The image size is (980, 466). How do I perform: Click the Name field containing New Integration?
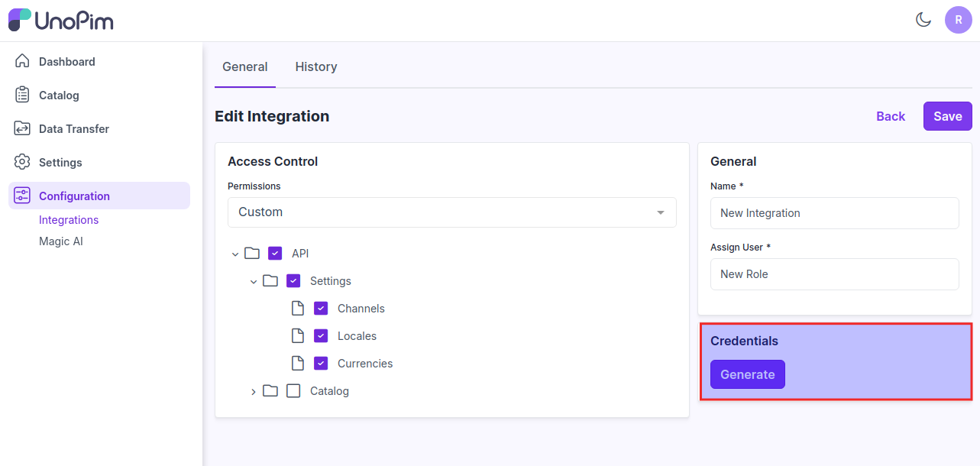tap(834, 213)
